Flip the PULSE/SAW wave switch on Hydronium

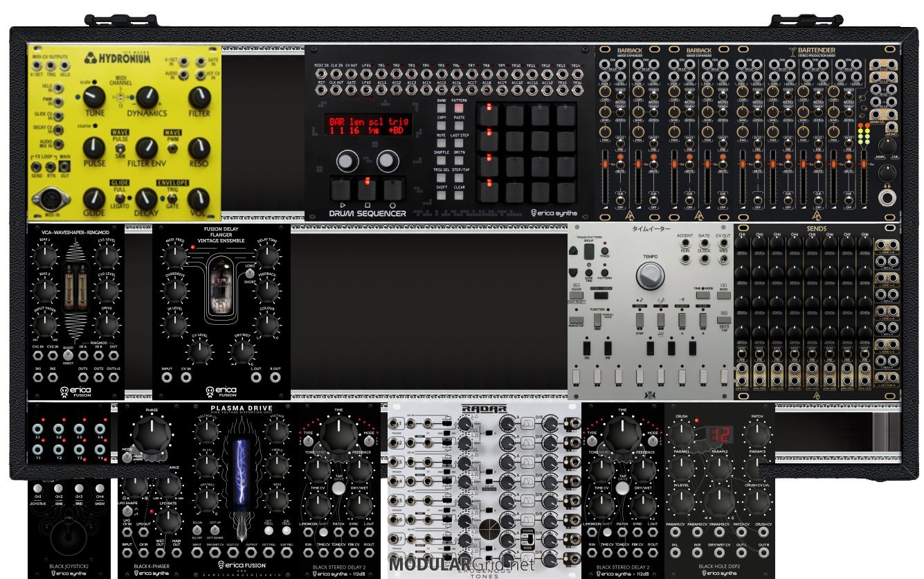click(x=120, y=148)
